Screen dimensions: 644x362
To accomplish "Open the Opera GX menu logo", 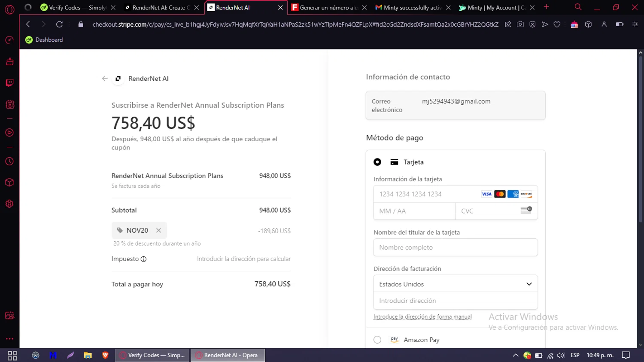I will (9, 9).
